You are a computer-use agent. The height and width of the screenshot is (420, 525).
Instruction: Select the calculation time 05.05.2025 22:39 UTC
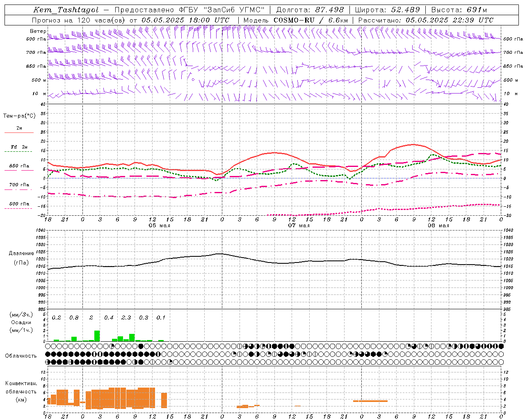[450, 20]
